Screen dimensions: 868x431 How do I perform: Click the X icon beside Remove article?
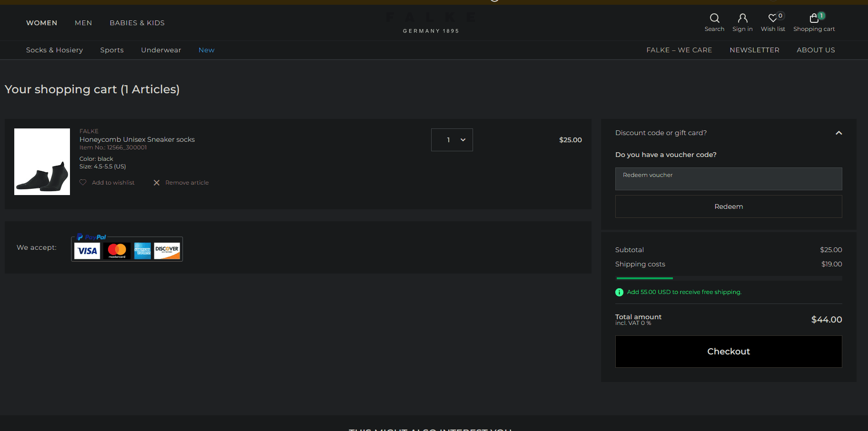click(157, 183)
